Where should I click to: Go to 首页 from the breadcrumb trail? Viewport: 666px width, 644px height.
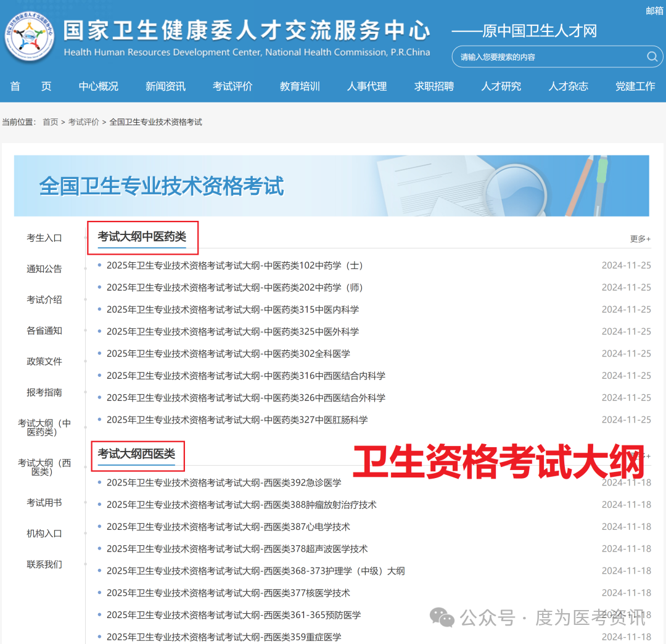(x=50, y=122)
